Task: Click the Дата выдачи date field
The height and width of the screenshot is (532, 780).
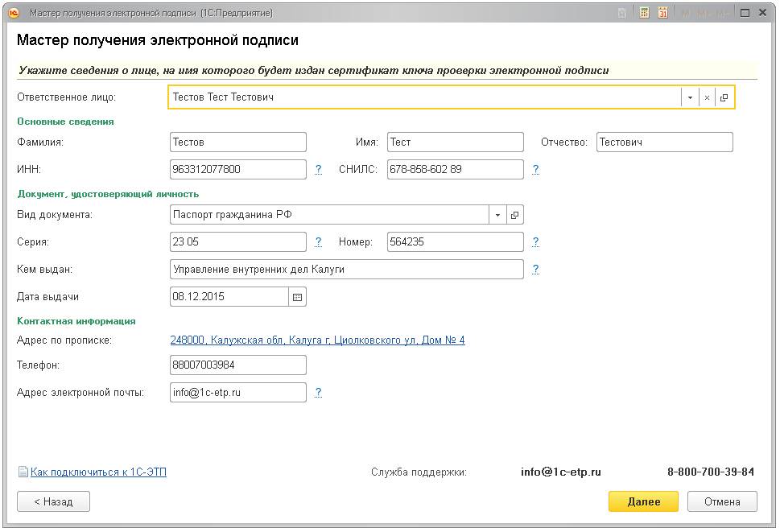Action: [x=229, y=297]
